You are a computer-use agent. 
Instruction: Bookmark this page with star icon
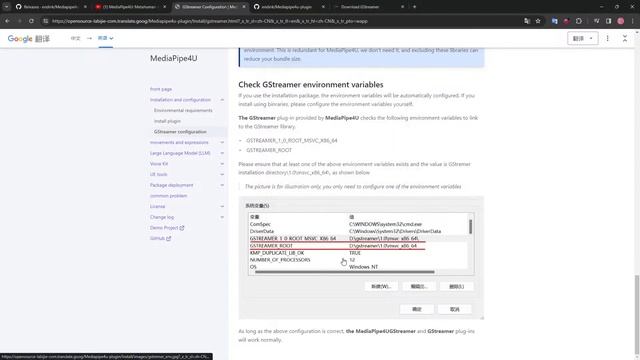pos(538,21)
